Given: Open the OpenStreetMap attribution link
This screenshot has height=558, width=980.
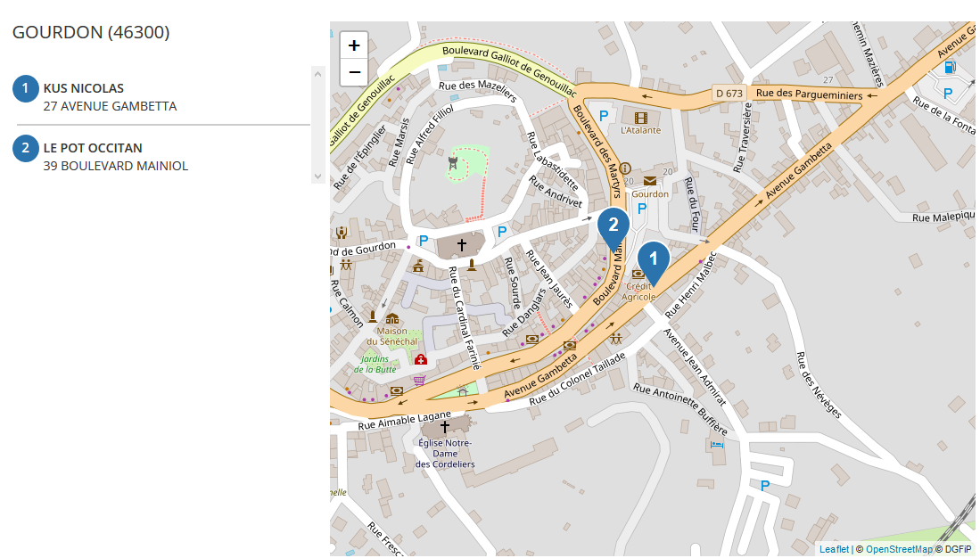Looking at the screenshot, I should 899,549.
